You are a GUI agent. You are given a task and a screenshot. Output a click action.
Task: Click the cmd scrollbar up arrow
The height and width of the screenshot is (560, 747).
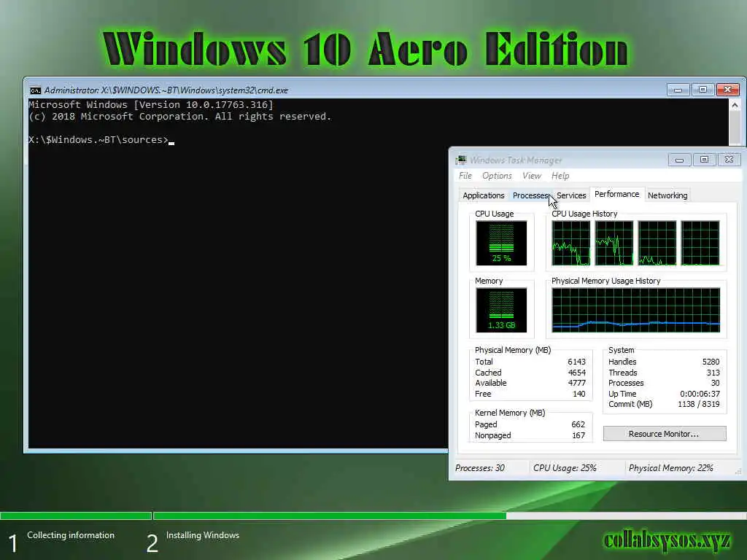(x=735, y=105)
